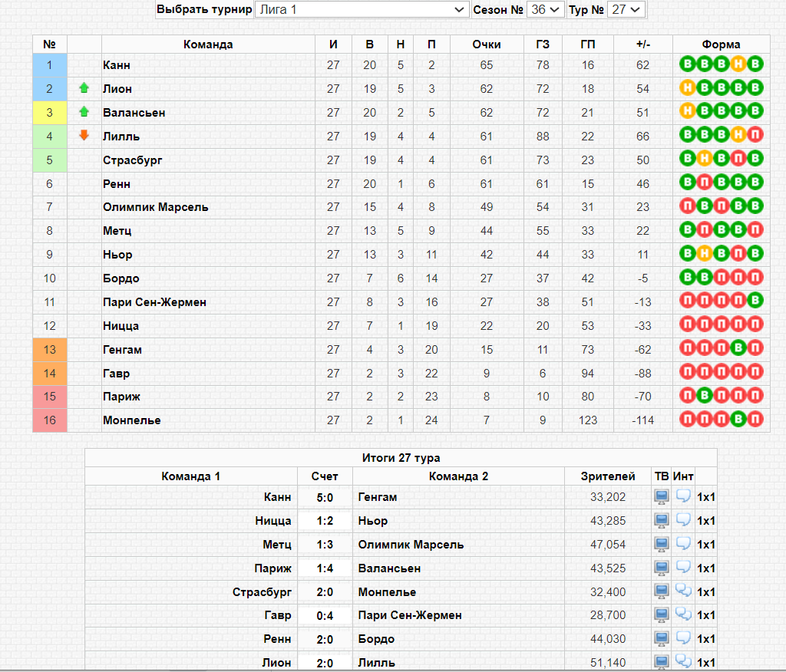This screenshot has height=672, width=786.
Task: Open chat bubble icon for Париж vs Валансьен
Action: point(683,567)
